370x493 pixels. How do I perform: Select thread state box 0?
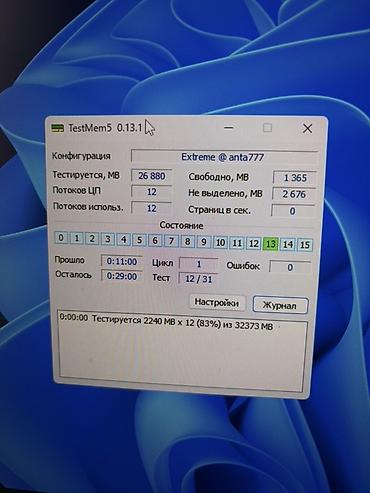coord(61,238)
